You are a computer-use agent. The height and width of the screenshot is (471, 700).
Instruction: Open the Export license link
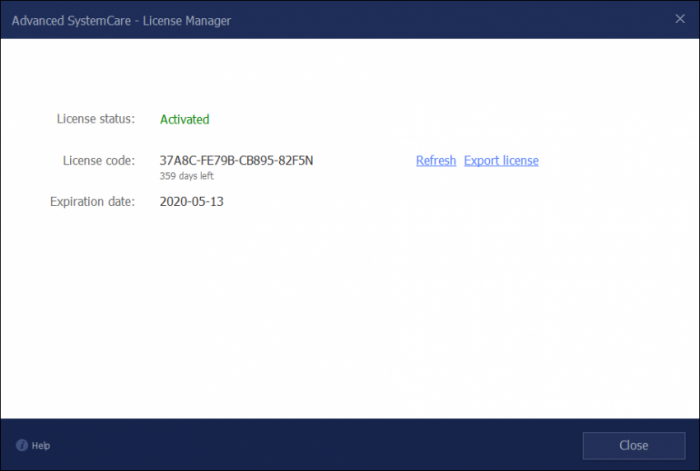click(x=501, y=160)
